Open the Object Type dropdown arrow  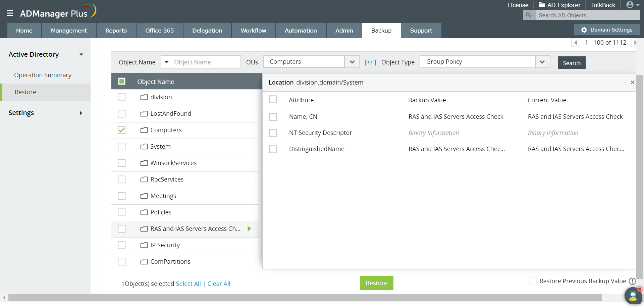pyautogui.click(x=542, y=62)
